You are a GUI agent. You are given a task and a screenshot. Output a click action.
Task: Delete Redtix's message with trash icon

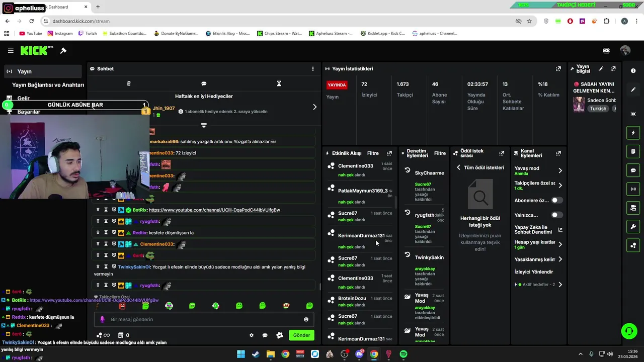click(98, 233)
